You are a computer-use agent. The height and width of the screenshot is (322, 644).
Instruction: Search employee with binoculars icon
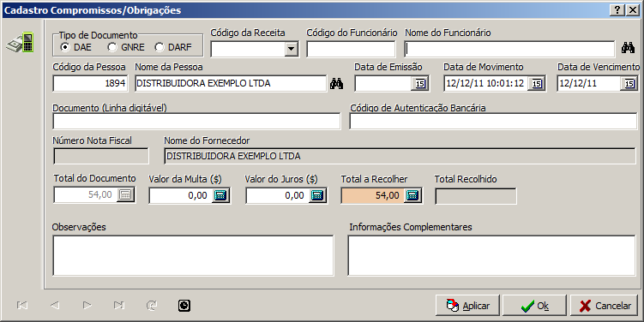(x=628, y=48)
